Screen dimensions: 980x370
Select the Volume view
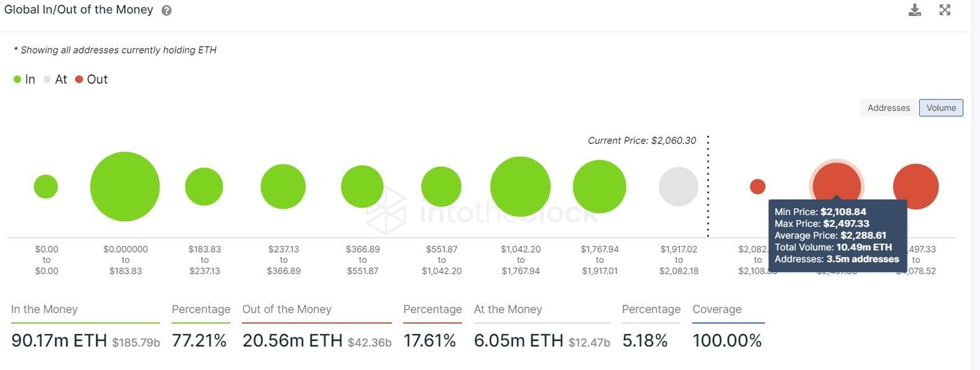(940, 107)
